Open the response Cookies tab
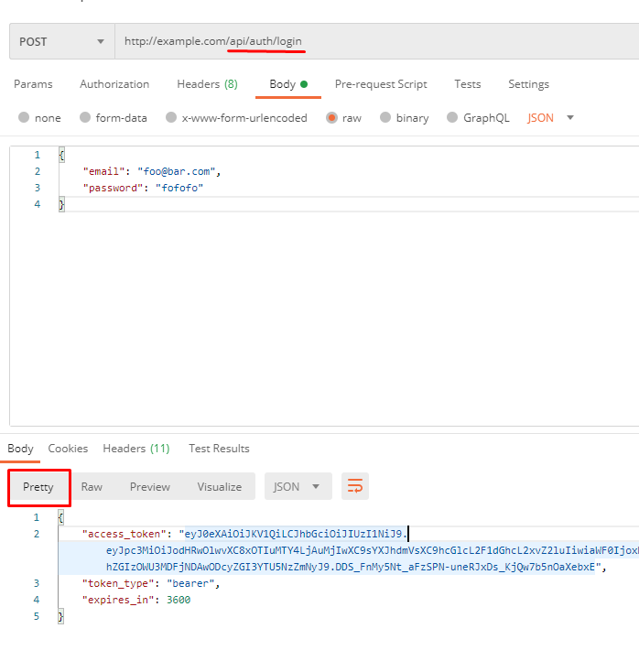This screenshot has width=639, height=672. coord(68,449)
